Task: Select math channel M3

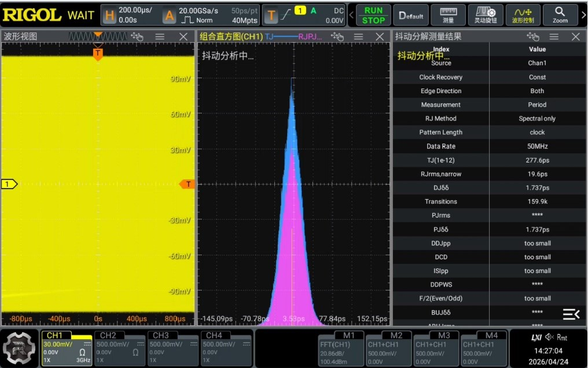Action: tap(436, 348)
